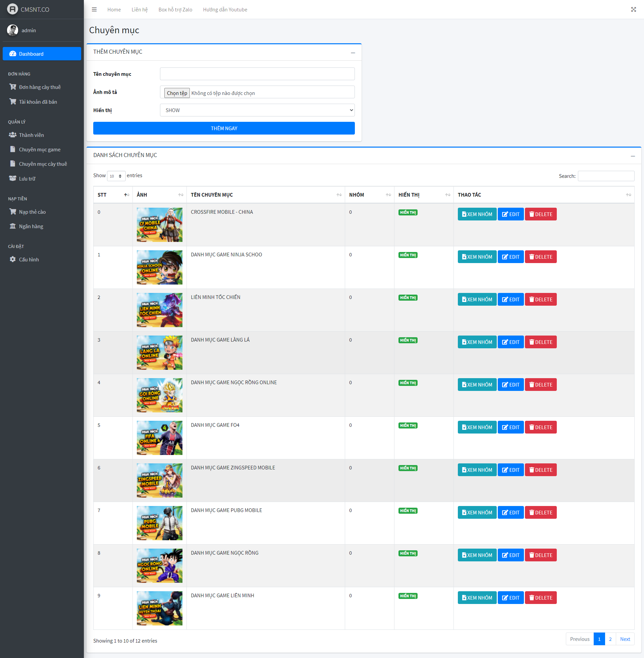Delete the Liên Minh Tốc Chiến category

540,299
